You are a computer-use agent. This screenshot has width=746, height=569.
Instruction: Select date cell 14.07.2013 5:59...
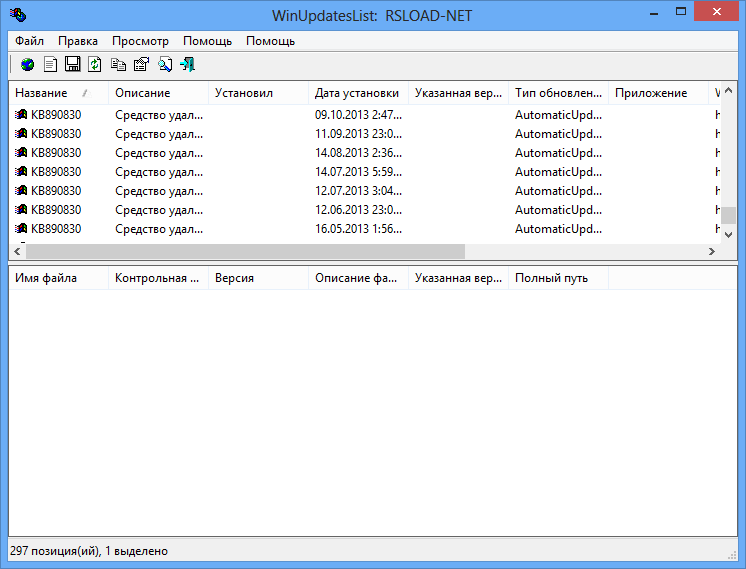(x=358, y=172)
